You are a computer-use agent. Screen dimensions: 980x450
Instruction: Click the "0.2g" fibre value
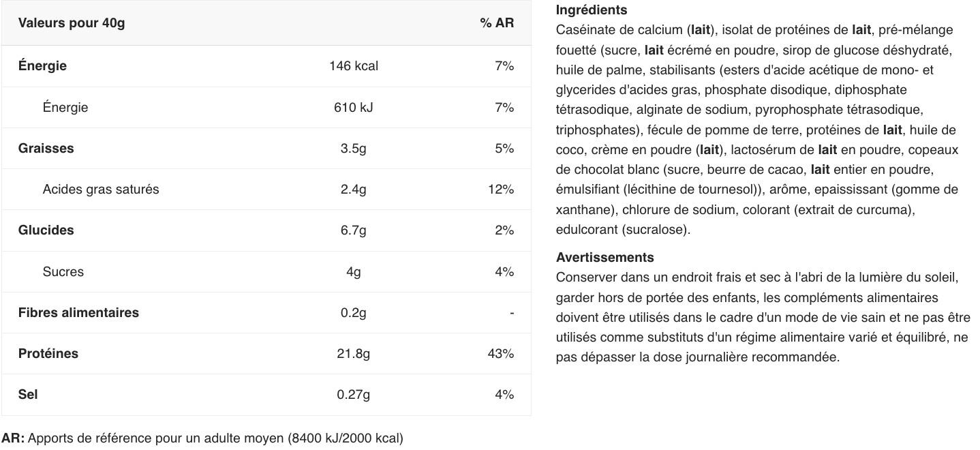tap(353, 313)
